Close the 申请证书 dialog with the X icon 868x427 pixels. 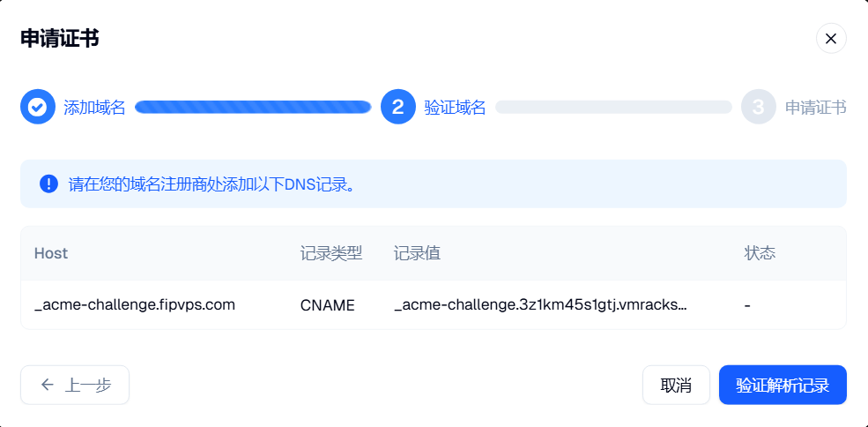(831, 38)
